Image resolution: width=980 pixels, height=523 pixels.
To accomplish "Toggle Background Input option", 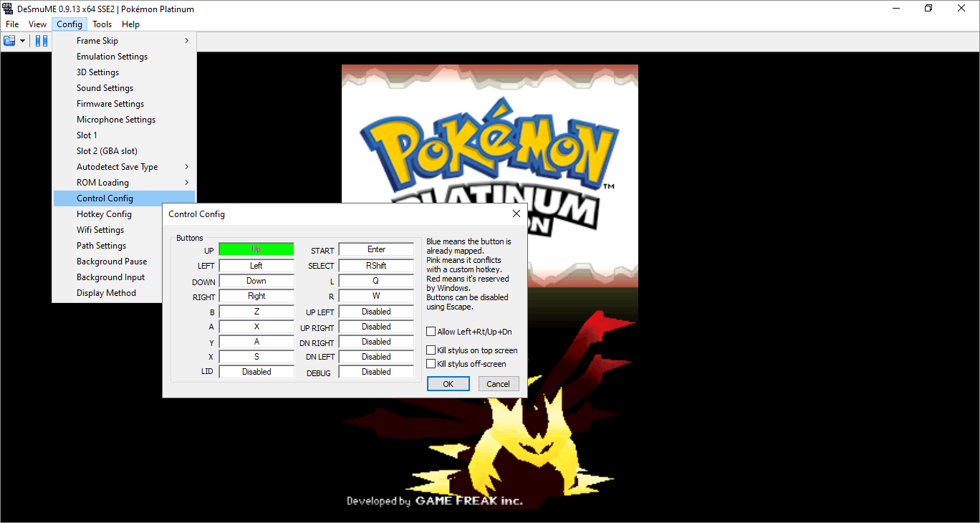I will 107,277.
